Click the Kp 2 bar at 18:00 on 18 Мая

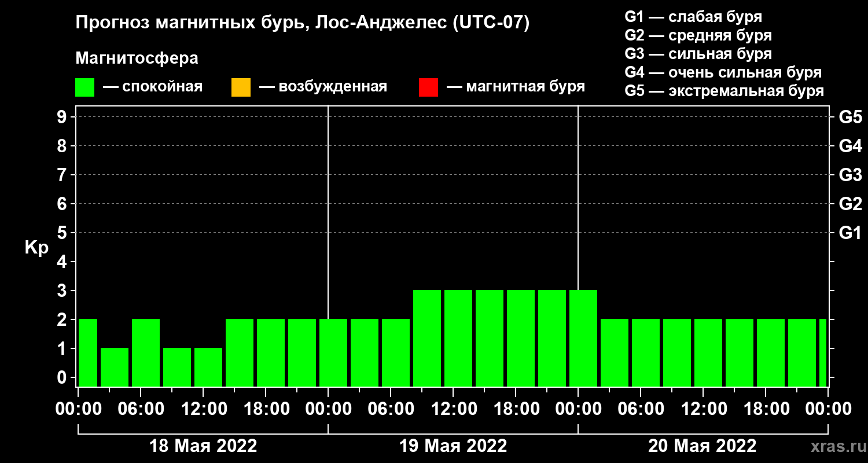click(x=271, y=352)
